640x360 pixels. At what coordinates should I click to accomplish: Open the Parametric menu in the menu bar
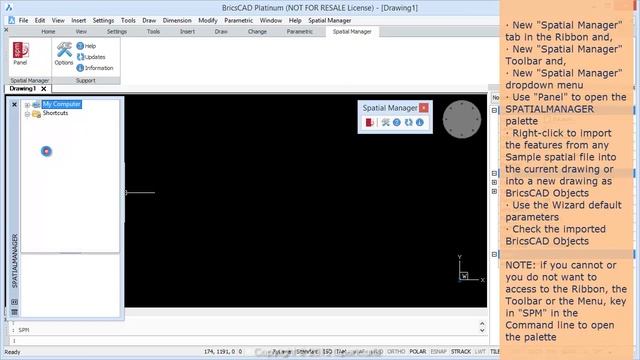tap(238, 20)
